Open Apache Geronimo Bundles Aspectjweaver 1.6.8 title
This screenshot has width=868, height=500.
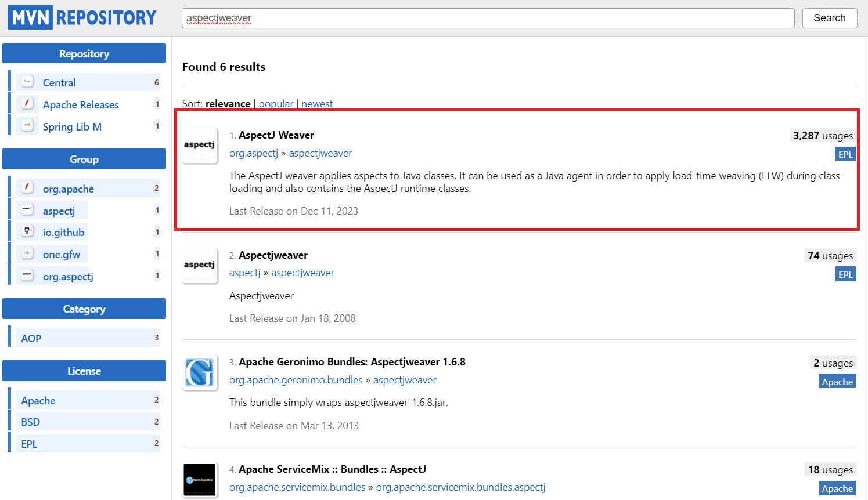[352, 361]
